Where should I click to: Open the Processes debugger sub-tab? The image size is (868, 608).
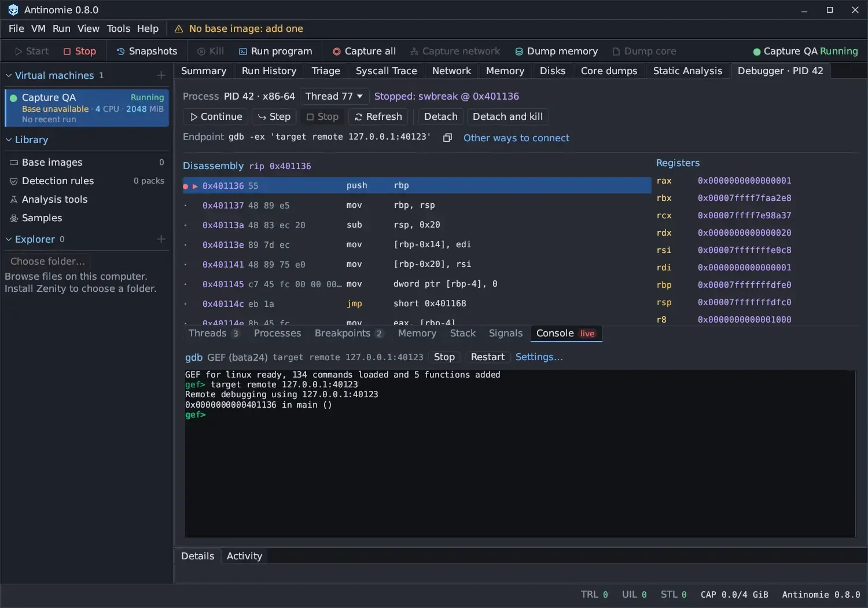point(277,334)
